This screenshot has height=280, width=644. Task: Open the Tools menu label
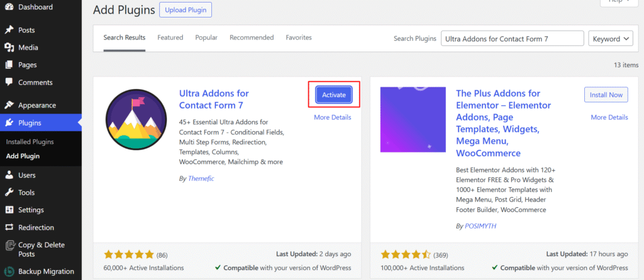tap(26, 192)
